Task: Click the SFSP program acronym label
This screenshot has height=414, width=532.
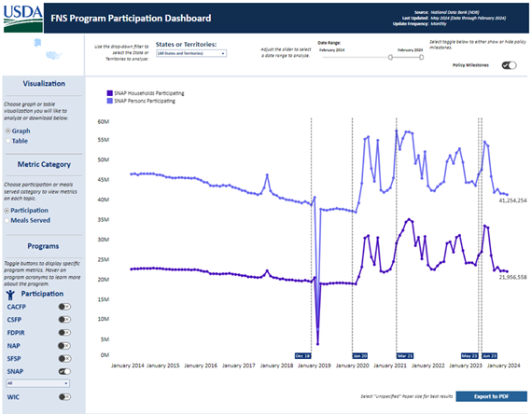Action: (14, 359)
